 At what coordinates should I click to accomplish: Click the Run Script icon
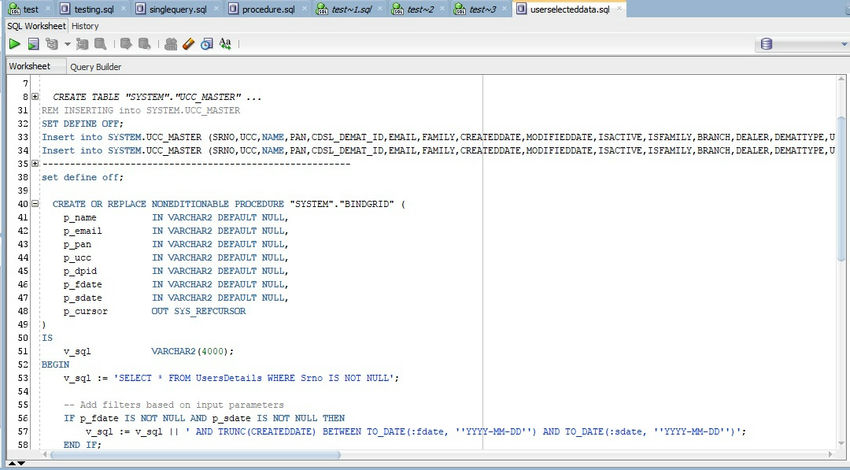pyautogui.click(x=34, y=44)
